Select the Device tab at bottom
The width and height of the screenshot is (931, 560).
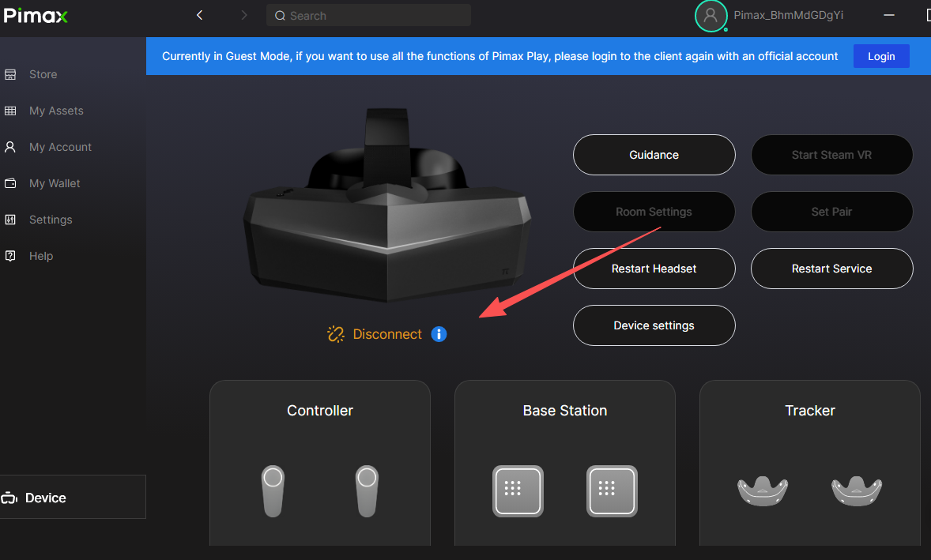73,497
